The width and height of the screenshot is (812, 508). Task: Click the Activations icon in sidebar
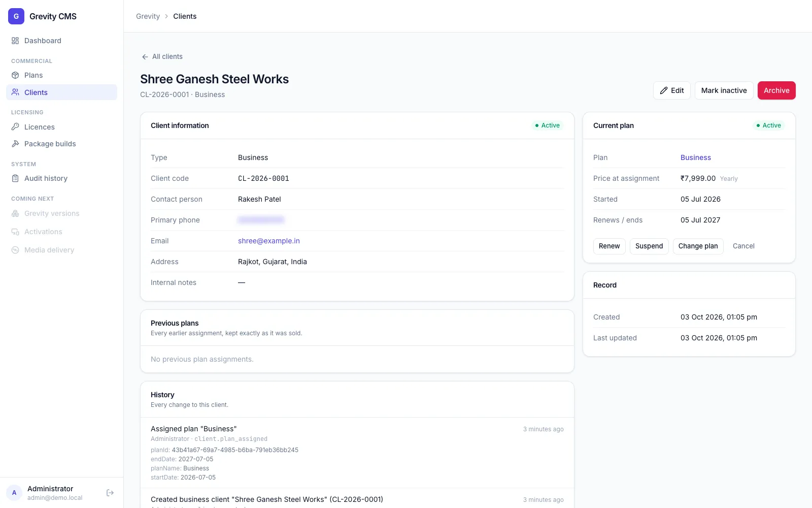(15, 232)
